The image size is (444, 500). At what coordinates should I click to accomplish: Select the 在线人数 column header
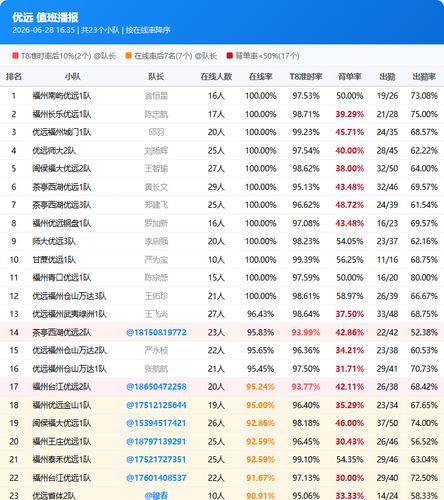point(216,77)
